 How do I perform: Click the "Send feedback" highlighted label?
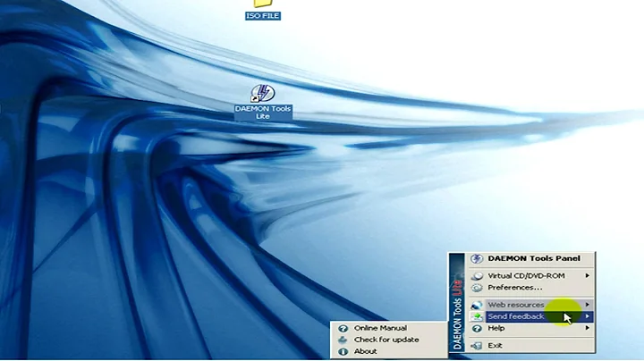[x=516, y=316]
